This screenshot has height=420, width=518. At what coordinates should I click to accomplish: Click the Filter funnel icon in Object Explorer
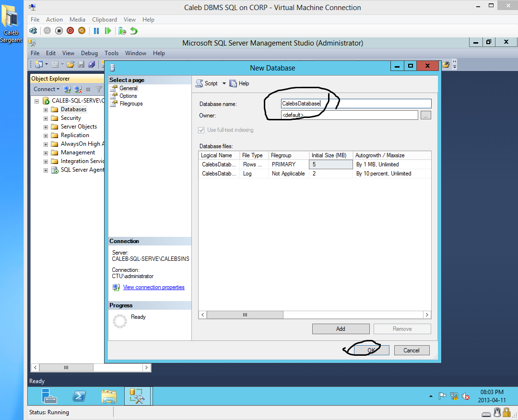click(98, 89)
